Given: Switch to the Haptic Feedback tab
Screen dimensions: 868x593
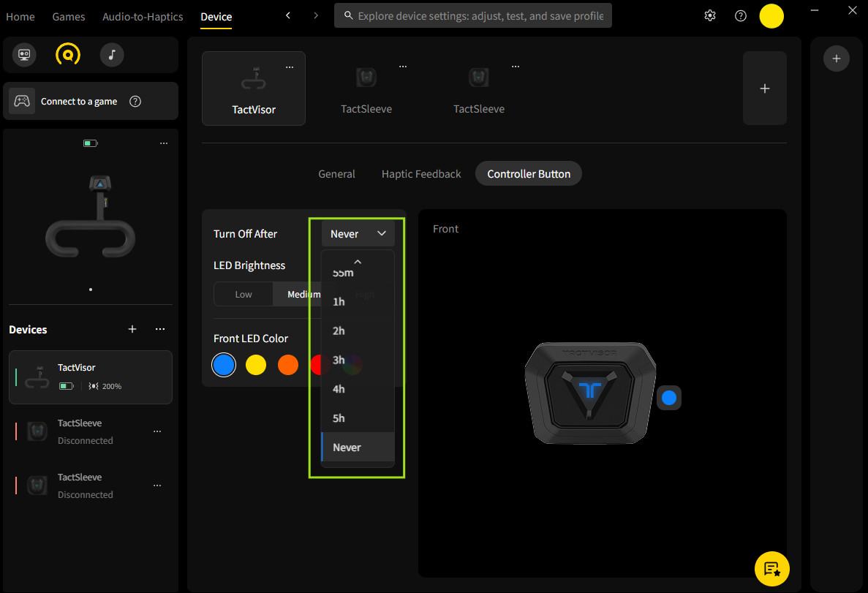Looking at the screenshot, I should [x=421, y=174].
